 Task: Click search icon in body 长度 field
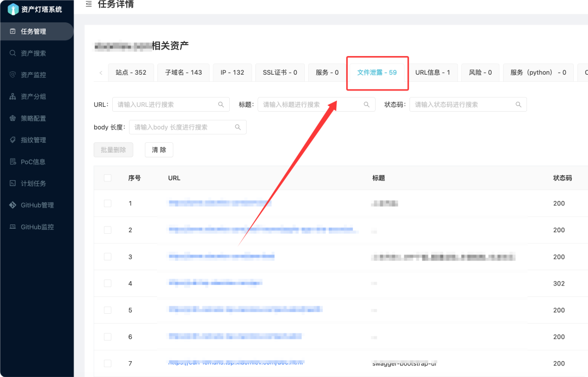[x=238, y=127]
